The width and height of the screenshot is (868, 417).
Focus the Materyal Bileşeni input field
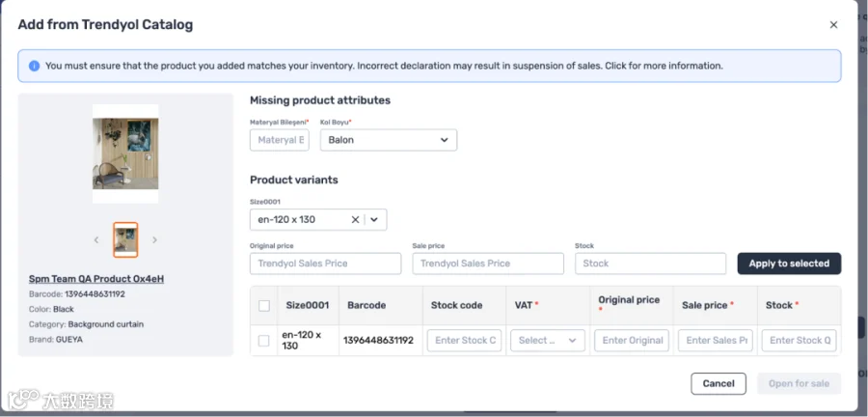click(x=280, y=140)
